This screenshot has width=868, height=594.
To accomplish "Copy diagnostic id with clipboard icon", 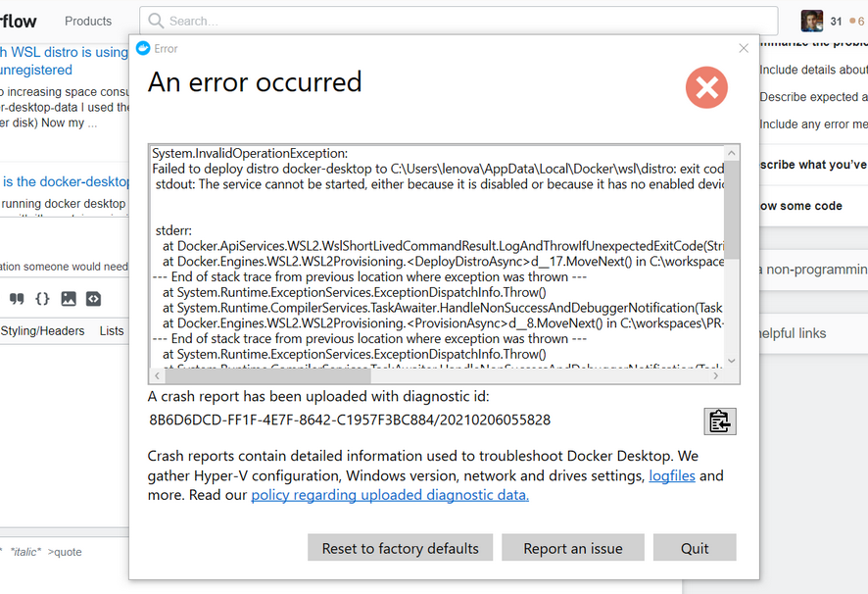I will click(x=720, y=421).
